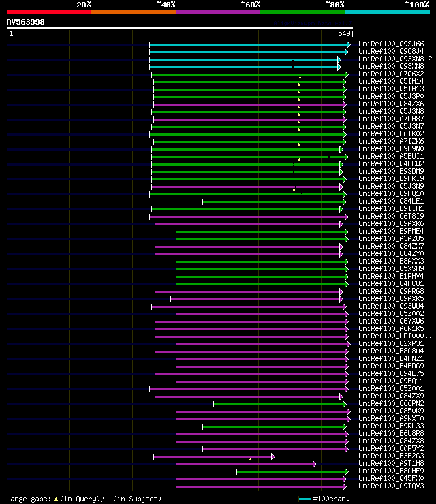The image size is (436, 504).
Task: Open the UniRef100_B9FME4 entry
Action: [x=391, y=231]
